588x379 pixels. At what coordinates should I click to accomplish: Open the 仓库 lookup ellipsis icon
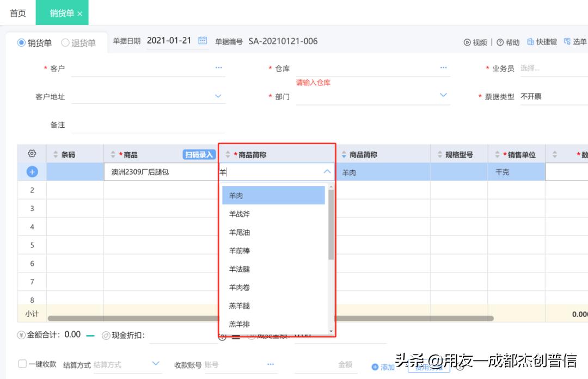(x=443, y=67)
